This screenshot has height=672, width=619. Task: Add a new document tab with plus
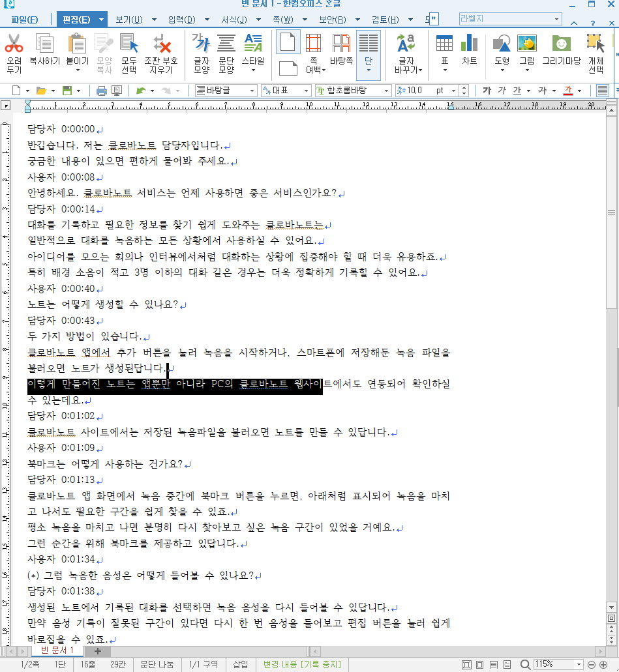97,651
